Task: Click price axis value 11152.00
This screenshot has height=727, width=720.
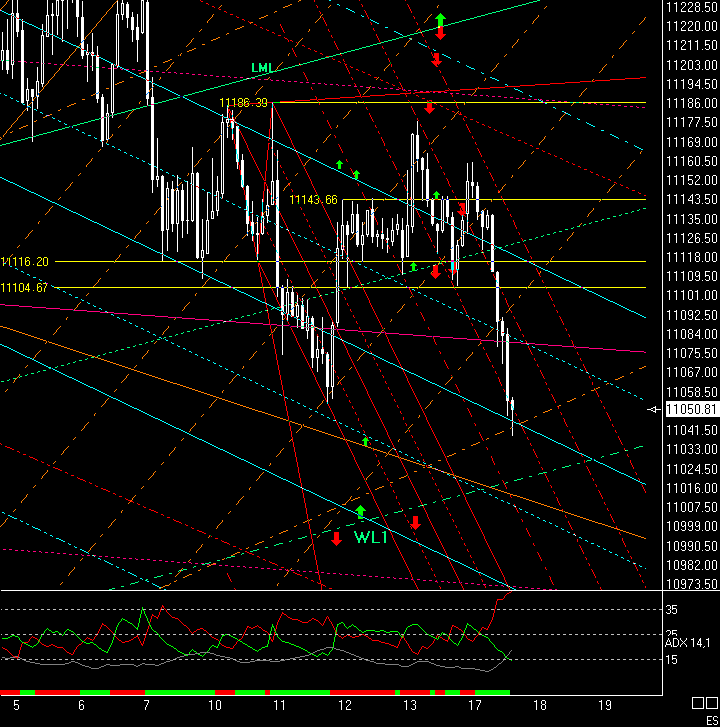Action: pyautogui.click(x=691, y=180)
